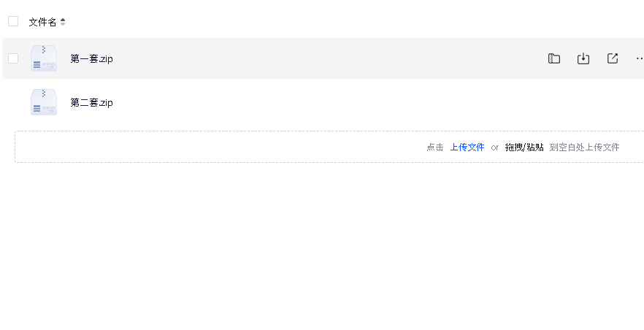Click the 拖拽/粘贴 bold text
Screen dimensions: 644x330
(x=524, y=147)
